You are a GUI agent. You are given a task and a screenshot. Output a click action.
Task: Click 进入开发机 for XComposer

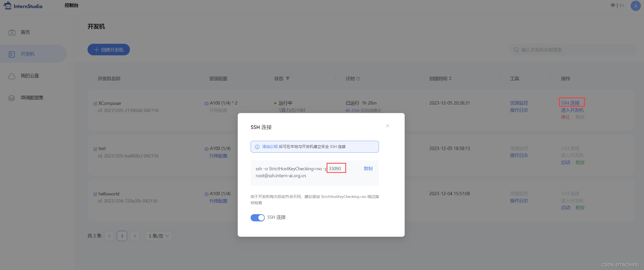click(x=572, y=110)
